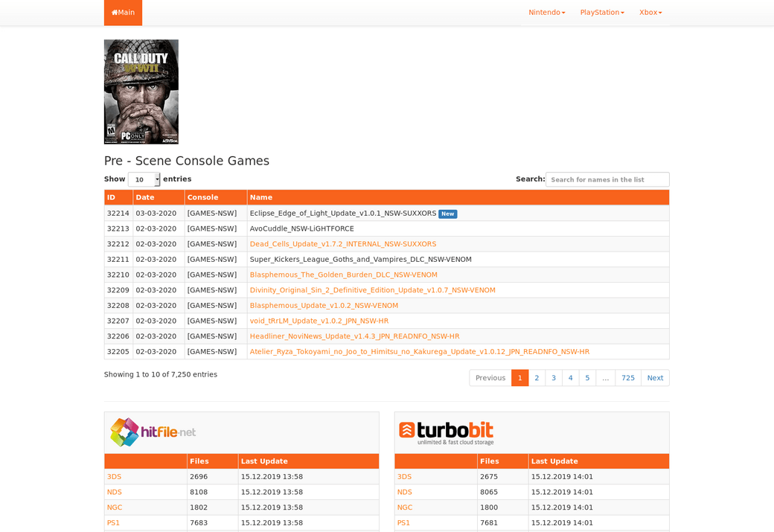Open Divinity_Original_Sin_2 update link
774x532 pixels.
click(373, 289)
